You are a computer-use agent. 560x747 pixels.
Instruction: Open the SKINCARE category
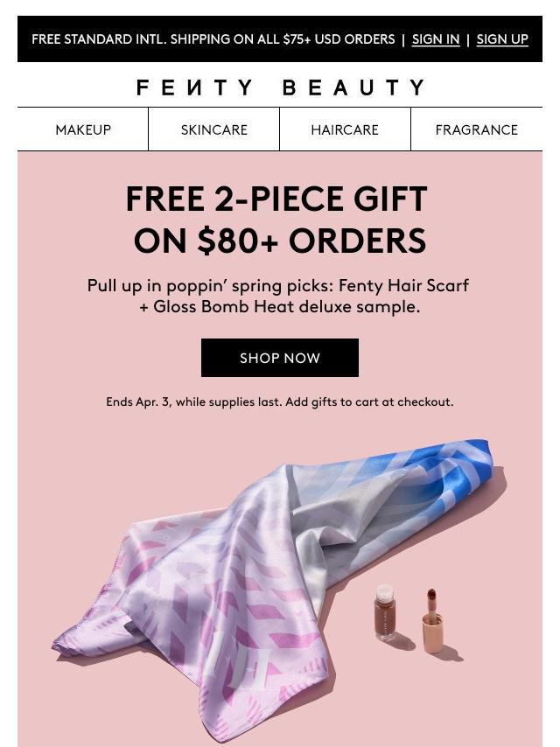(x=214, y=129)
